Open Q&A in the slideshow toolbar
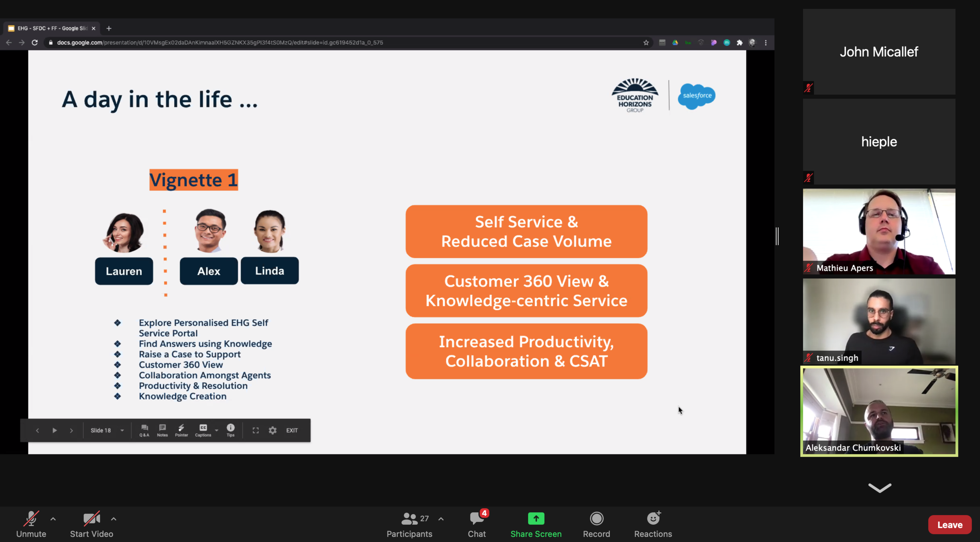 [144, 430]
